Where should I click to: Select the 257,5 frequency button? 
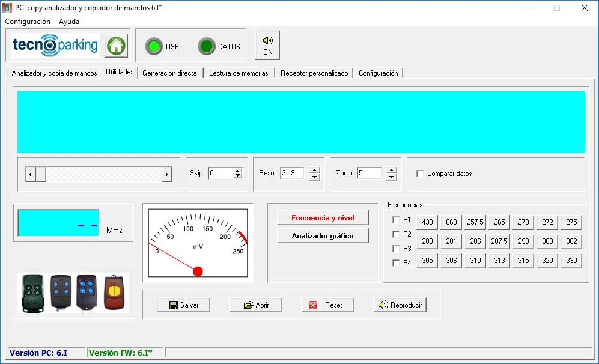point(475,222)
